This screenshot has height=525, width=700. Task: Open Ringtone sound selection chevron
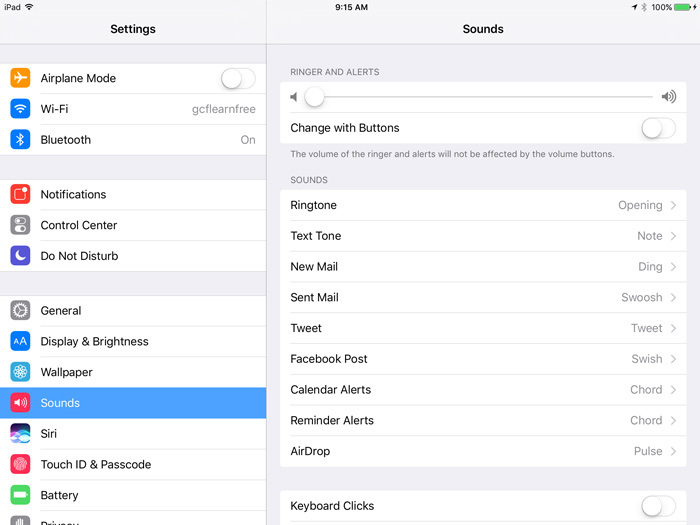click(x=673, y=205)
